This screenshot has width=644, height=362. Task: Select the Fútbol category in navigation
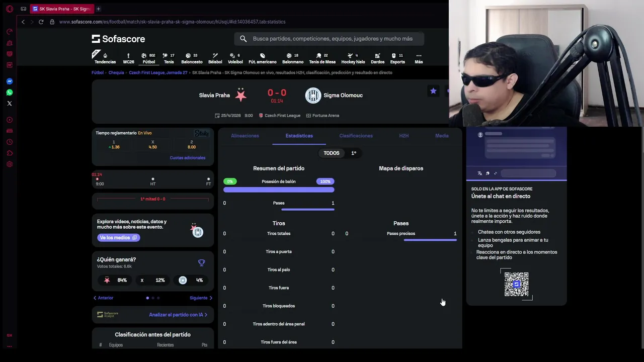click(149, 58)
